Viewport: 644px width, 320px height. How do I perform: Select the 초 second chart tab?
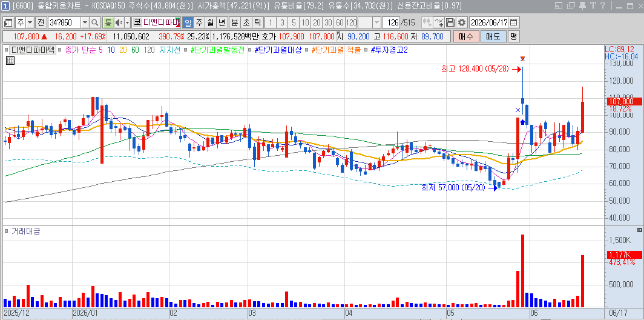(x=246, y=22)
